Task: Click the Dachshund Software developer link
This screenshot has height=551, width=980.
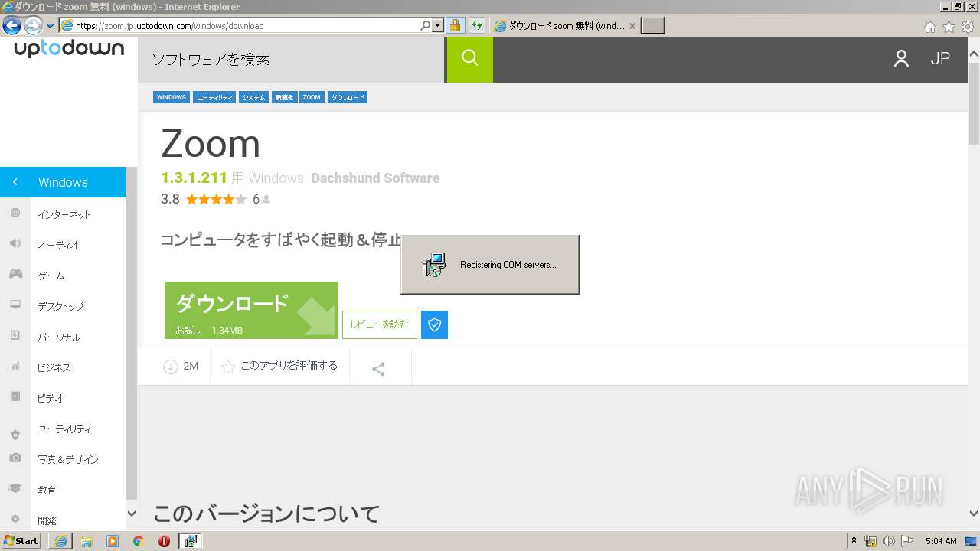Action: (x=375, y=178)
